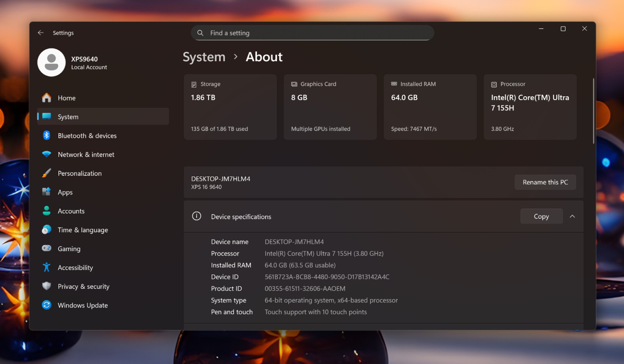Click the XPS9640 Local Account name
Viewport: 624px width, 364px height.
[89, 63]
